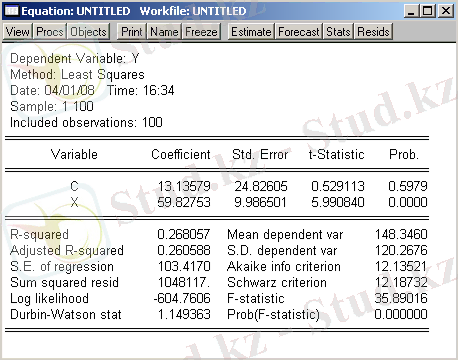The width and height of the screenshot is (458, 360).
Task: Switch to the Resids view
Action: coord(373,32)
